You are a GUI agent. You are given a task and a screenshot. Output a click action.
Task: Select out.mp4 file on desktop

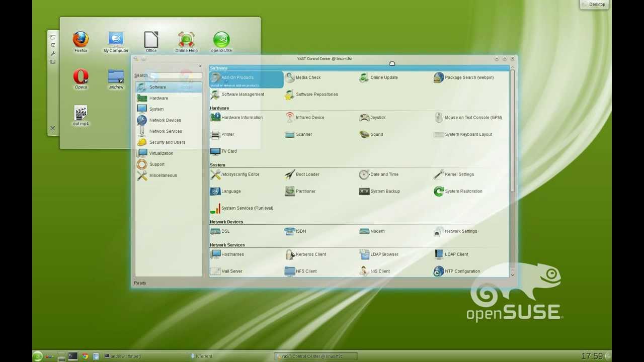click(x=80, y=116)
